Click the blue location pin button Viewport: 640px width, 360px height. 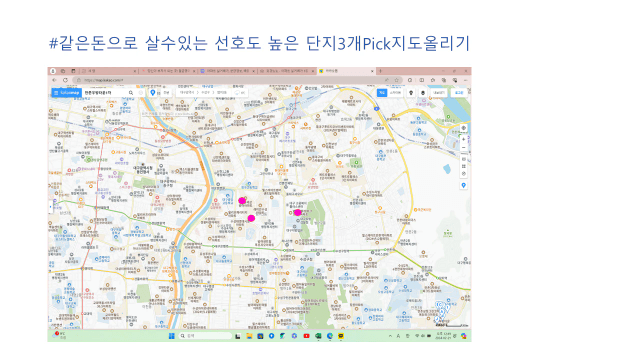tap(153, 93)
